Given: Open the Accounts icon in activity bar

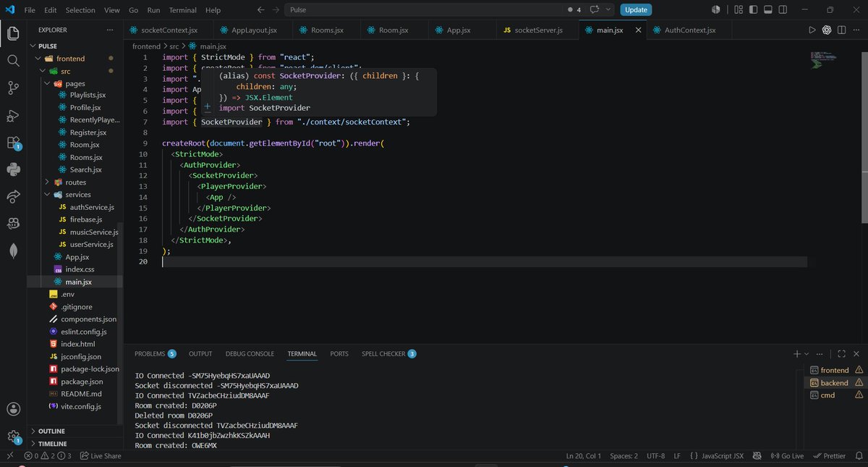Looking at the screenshot, I should 13,409.
